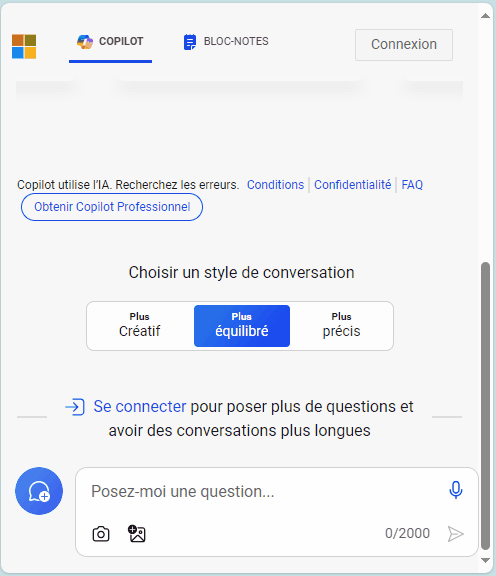Click the Microsoft logo icon
The height and width of the screenshot is (576, 496).
24,47
